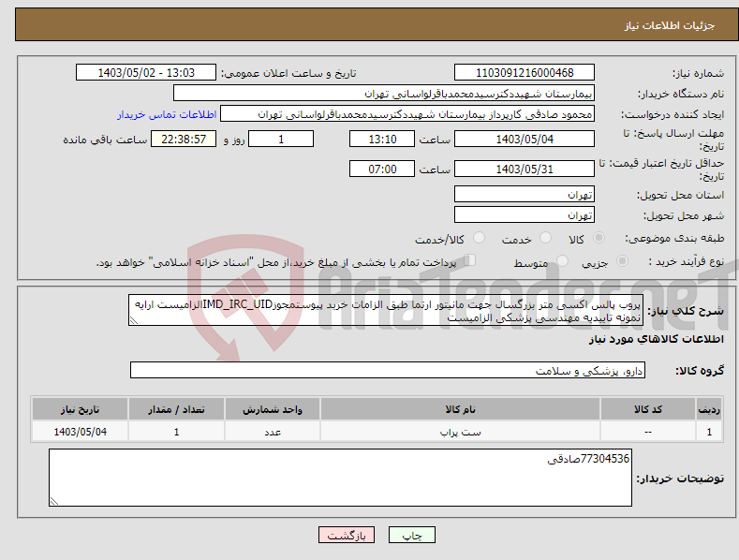Click the price validity time 07:00 field
Screen dimensions: 739x560
[382, 169]
